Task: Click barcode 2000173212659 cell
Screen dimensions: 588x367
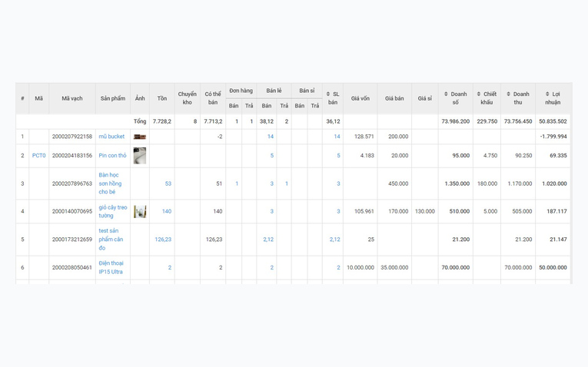Action: 72,240
